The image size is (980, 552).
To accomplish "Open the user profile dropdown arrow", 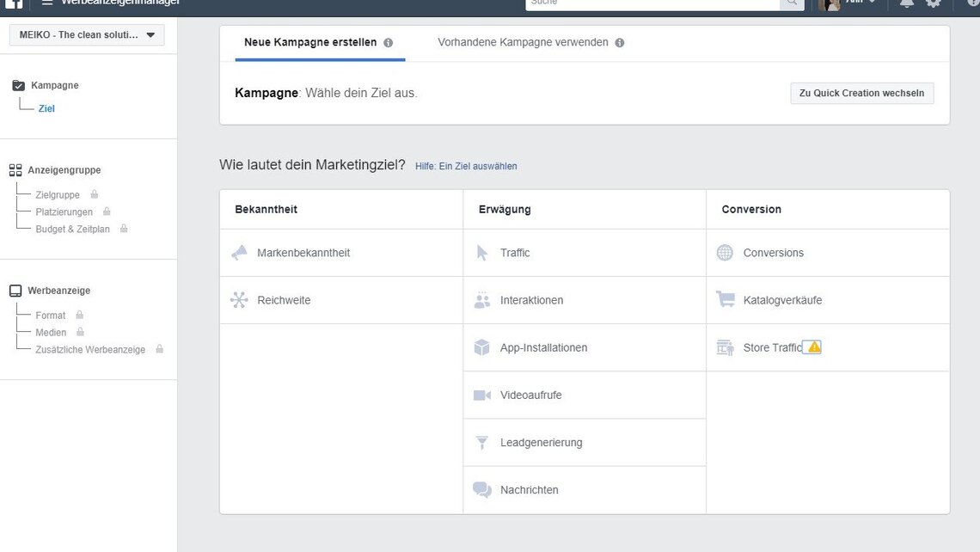I will point(873,4).
